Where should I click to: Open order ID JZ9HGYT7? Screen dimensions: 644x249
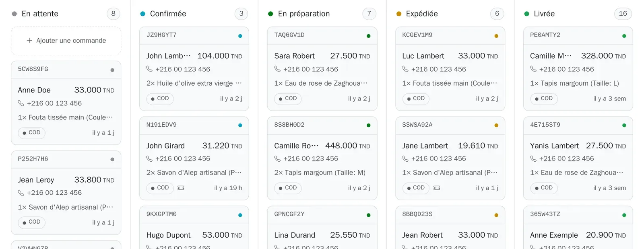pos(161,35)
